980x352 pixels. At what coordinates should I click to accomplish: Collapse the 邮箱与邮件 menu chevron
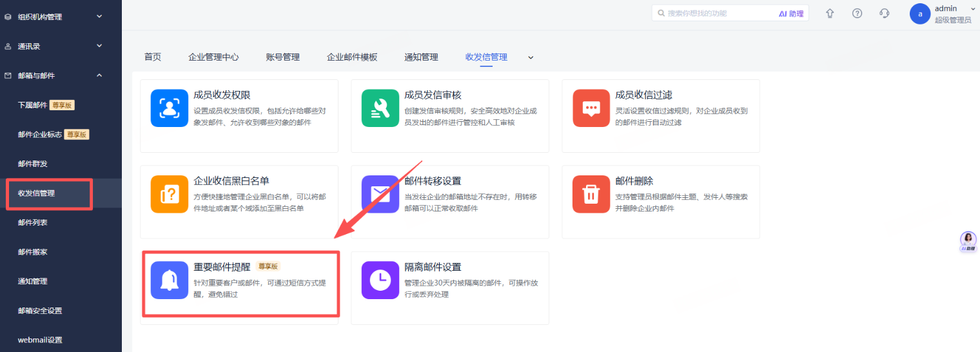[x=99, y=75]
